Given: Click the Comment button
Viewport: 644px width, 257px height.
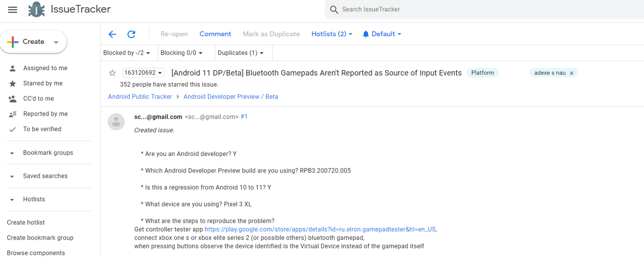Looking at the screenshot, I should [215, 34].
